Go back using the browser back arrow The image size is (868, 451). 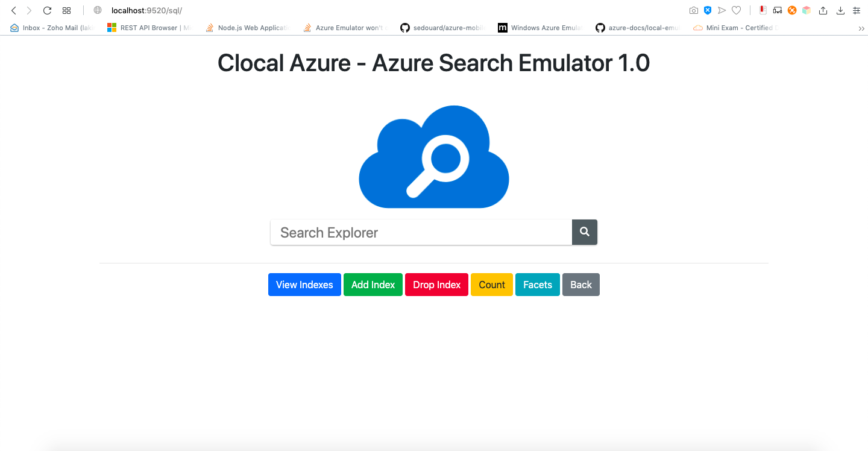click(14, 10)
